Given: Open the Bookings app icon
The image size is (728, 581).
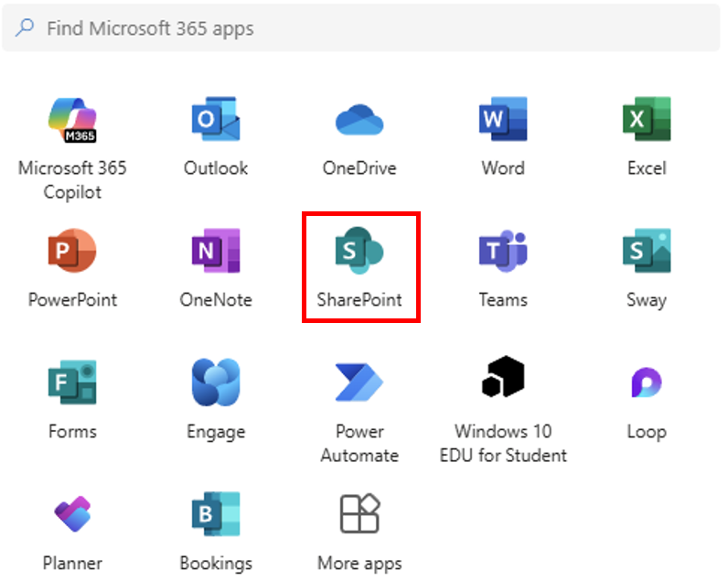Looking at the screenshot, I should [216, 514].
